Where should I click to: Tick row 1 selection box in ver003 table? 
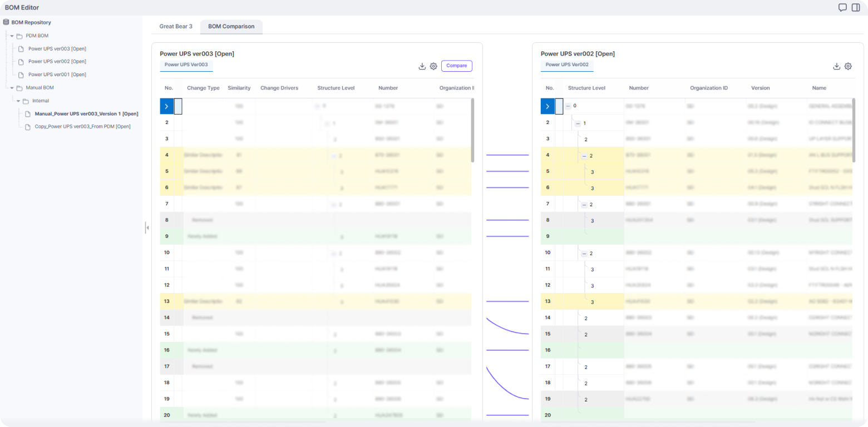[178, 106]
